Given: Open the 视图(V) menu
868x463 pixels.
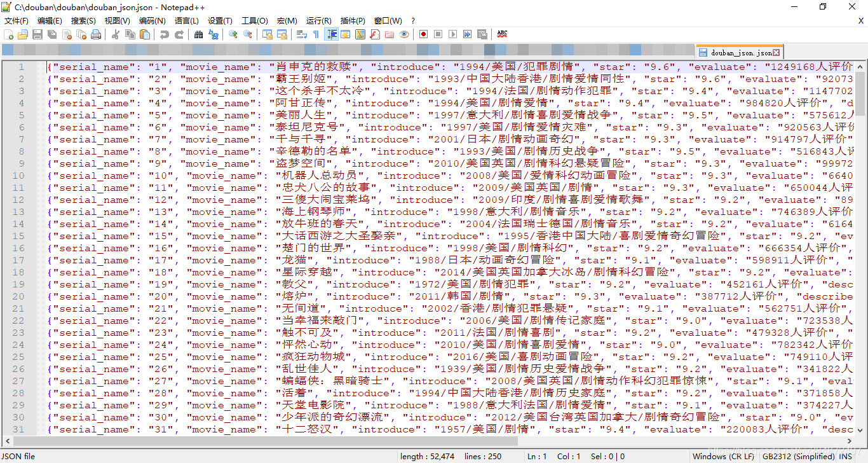Looking at the screenshot, I should tap(117, 21).
